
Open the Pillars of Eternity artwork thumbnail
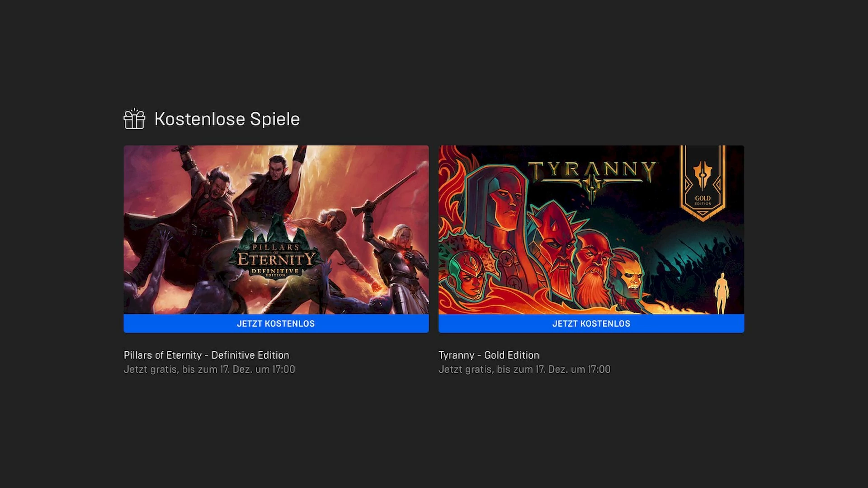pos(276,230)
